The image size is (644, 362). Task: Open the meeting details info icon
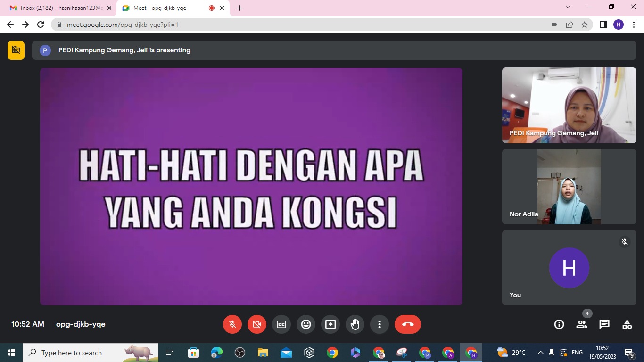559,324
